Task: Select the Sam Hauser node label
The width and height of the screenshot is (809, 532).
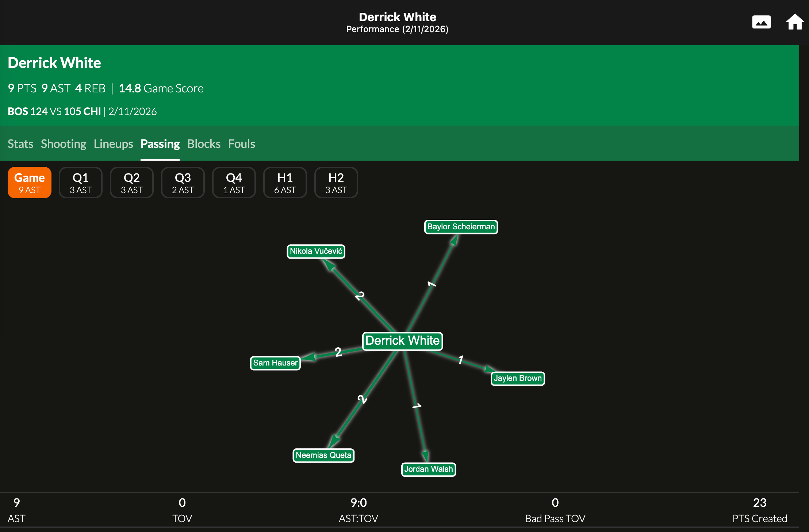Action: tap(275, 363)
